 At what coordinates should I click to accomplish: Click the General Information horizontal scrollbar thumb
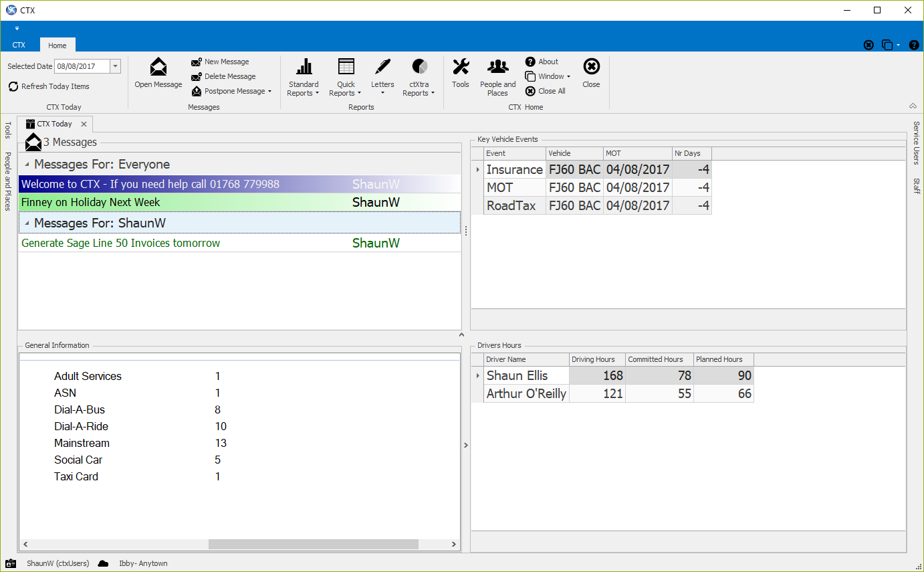[313, 545]
